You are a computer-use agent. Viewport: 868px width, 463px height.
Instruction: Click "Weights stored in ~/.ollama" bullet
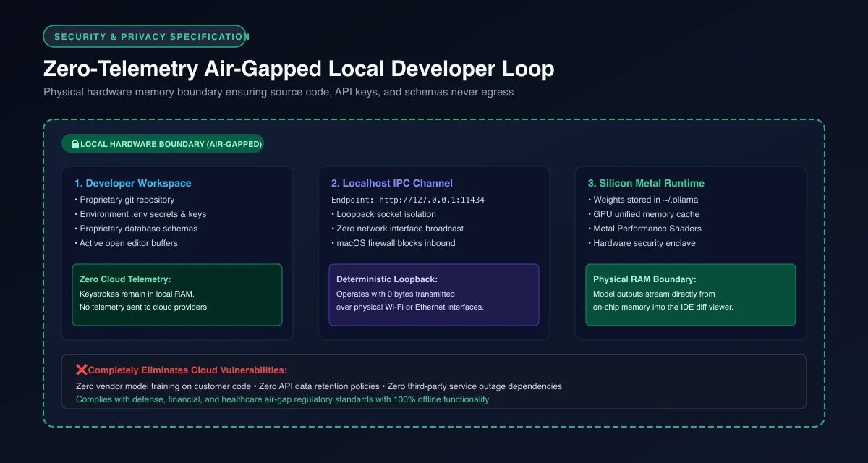click(x=644, y=200)
